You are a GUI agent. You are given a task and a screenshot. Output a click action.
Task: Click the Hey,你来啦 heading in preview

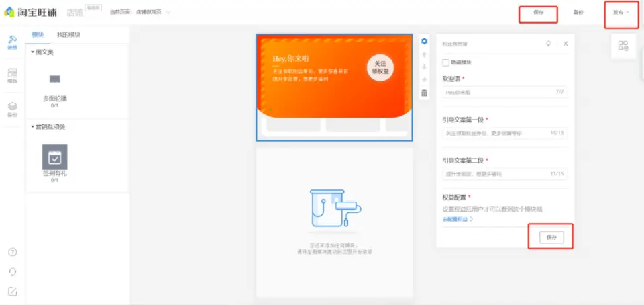click(290, 58)
